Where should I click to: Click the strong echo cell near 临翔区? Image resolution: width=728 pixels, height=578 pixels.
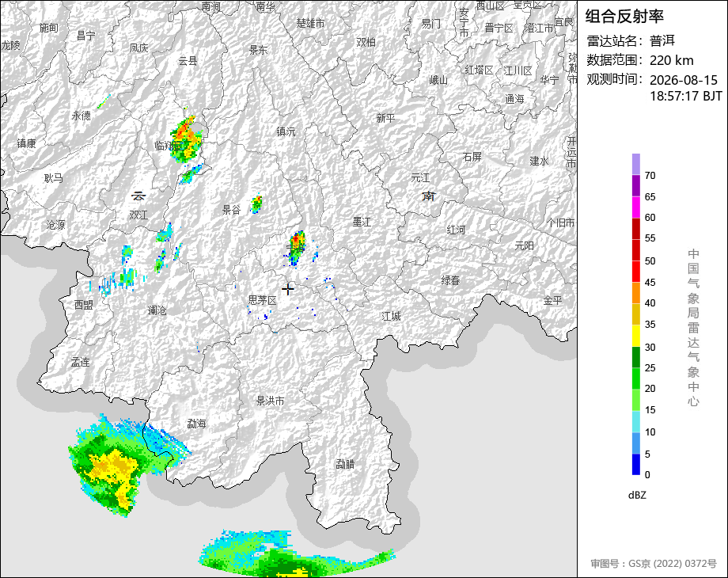[x=186, y=139]
